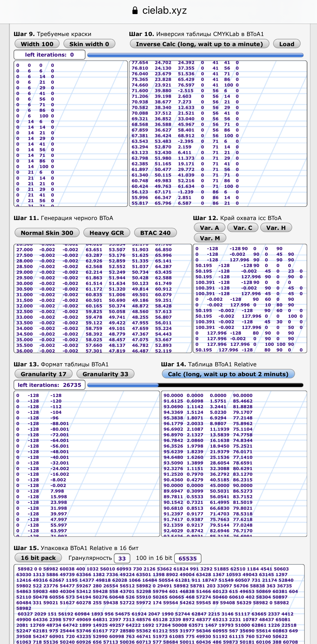The width and height of the screenshot is (317, 644).
Task: Apply gamut edge Var. C
Action: [x=243, y=228]
